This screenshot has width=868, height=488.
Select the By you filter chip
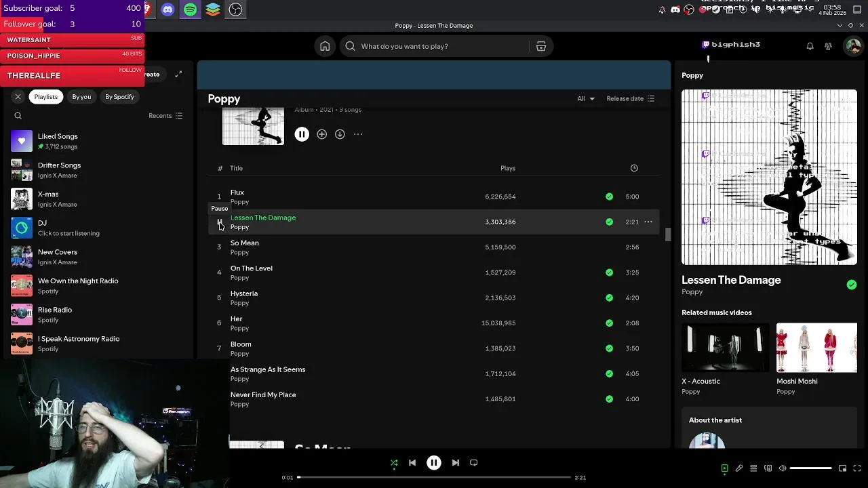click(81, 97)
